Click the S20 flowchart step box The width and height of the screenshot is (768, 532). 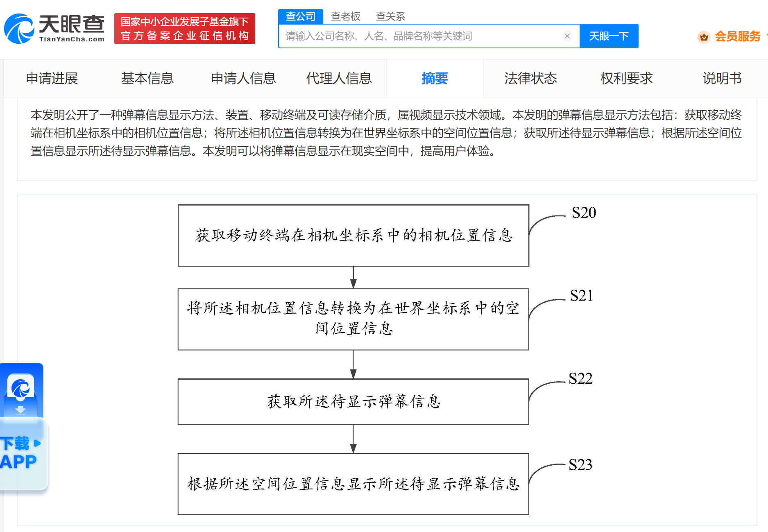click(x=353, y=235)
